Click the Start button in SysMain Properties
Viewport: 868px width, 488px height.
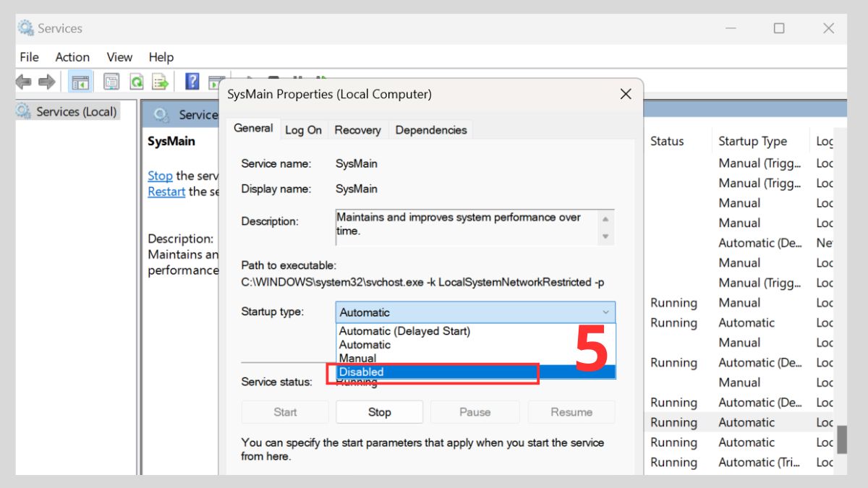[285, 412]
